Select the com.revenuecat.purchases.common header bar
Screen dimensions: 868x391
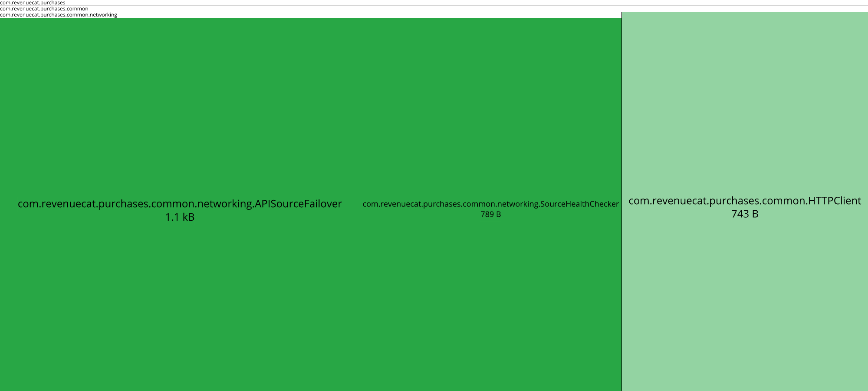point(434,9)
